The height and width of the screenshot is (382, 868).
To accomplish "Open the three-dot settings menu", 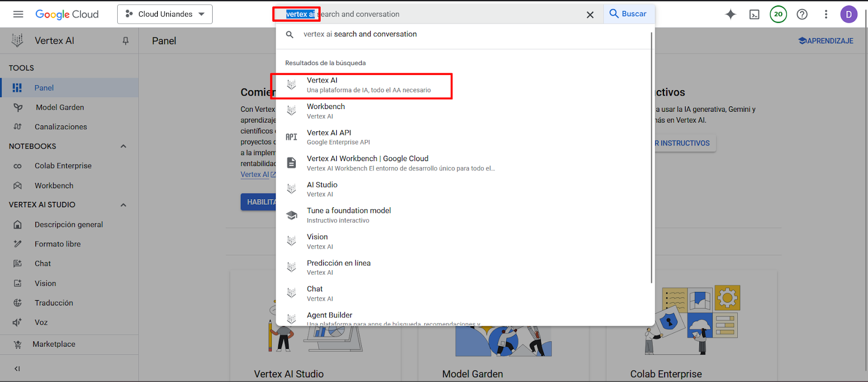I will click(x=826, y=15).
